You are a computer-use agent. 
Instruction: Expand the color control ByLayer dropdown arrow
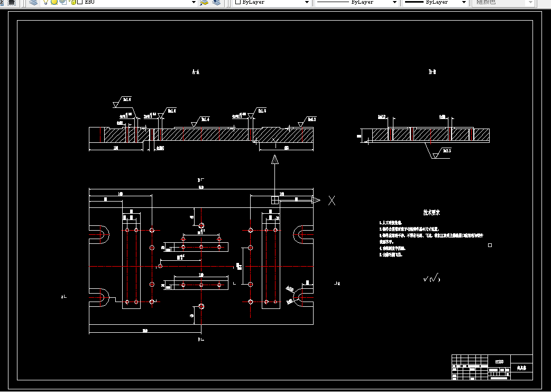point(307,2)
